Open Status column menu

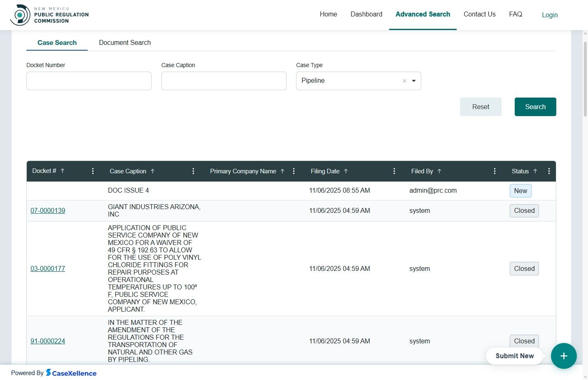coord(549,171)
